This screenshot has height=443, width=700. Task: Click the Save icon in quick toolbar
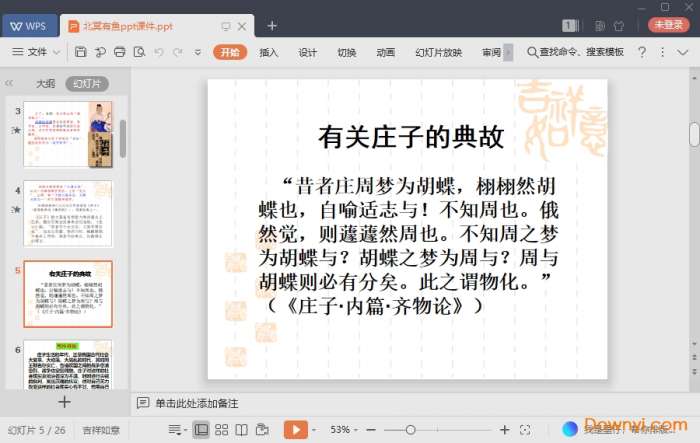80,52
